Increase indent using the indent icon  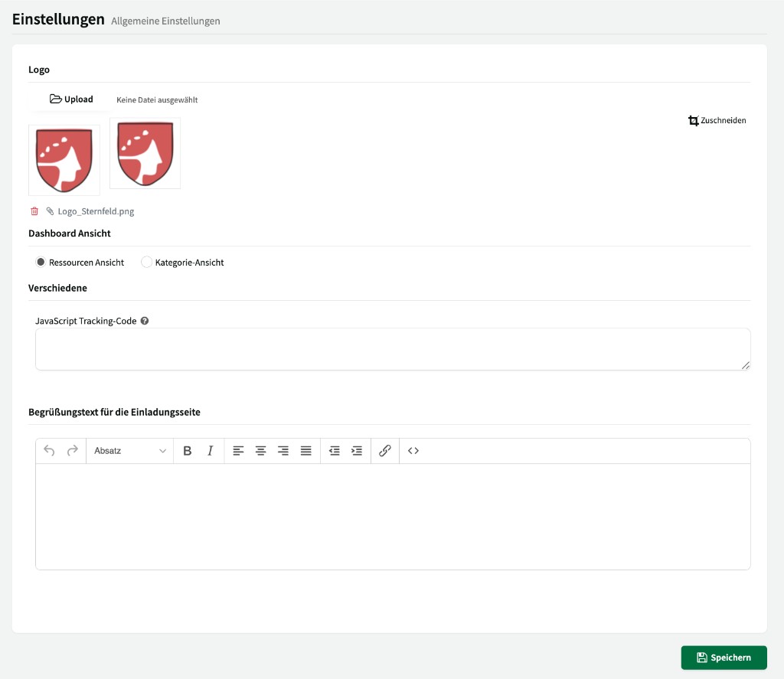[x=356, y=451]
